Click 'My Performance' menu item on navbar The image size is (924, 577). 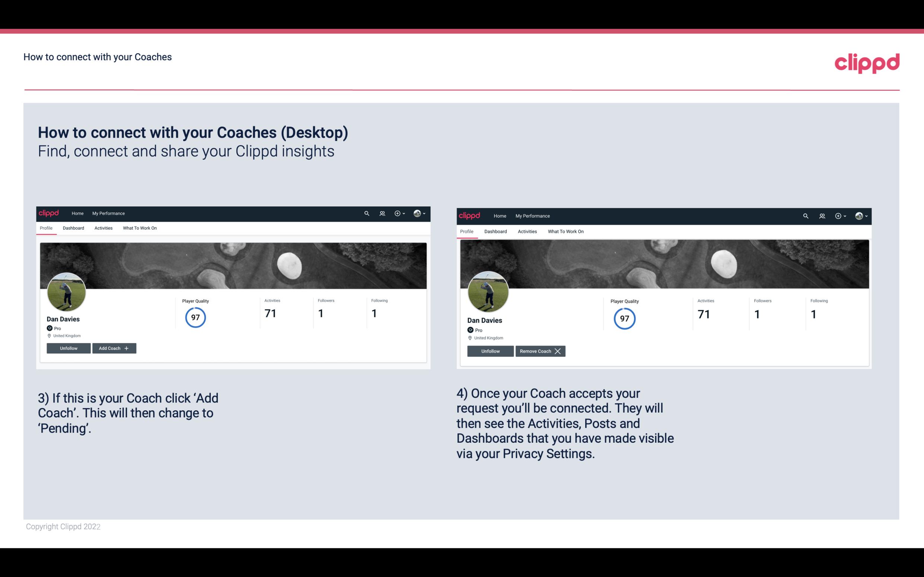pyautogui.click(x=108, y=214)
